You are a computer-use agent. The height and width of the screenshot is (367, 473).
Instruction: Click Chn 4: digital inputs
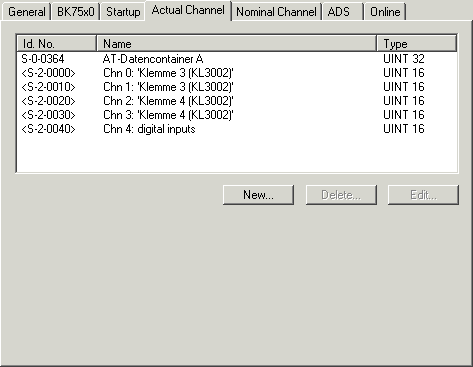(149, 129)
